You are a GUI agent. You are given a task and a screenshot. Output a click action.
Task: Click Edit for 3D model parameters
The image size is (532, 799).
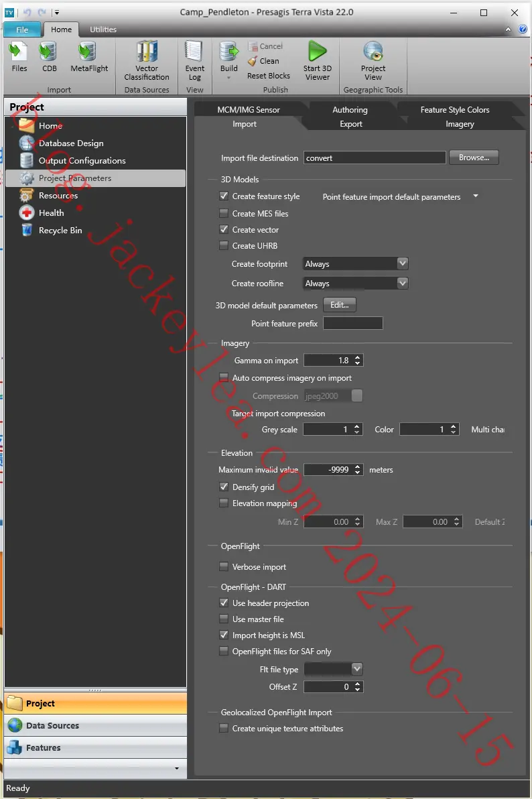point(340,305)
